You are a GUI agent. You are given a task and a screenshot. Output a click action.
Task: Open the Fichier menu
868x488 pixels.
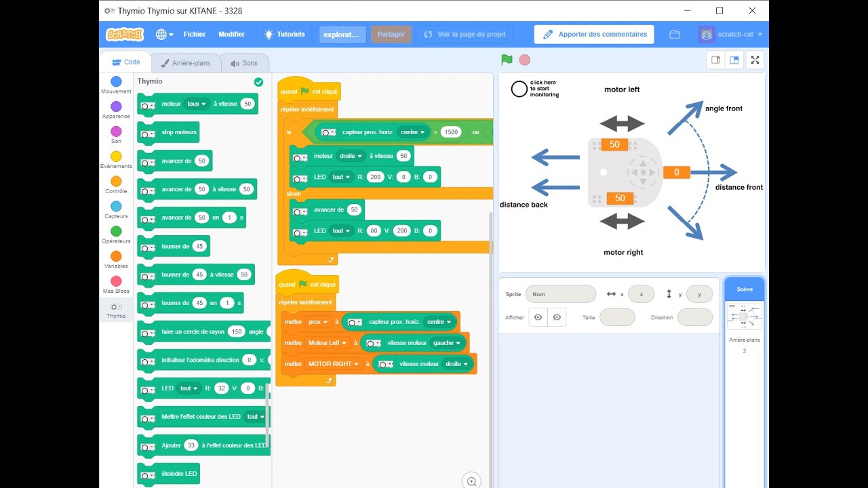(x=195, y=34)
